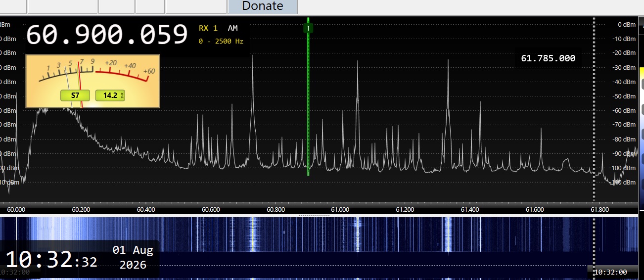Open the Donate tab
This screenshot has width=644, height=280.
(263, 6)
